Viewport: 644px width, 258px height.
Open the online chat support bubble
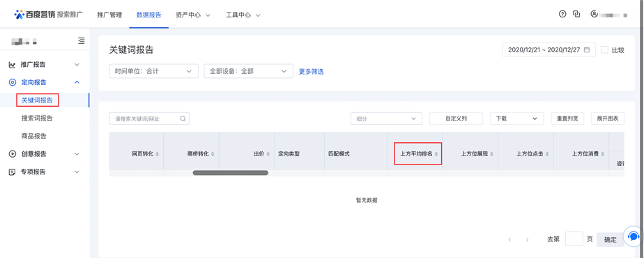pyautogui.click(x=634, y=236)
